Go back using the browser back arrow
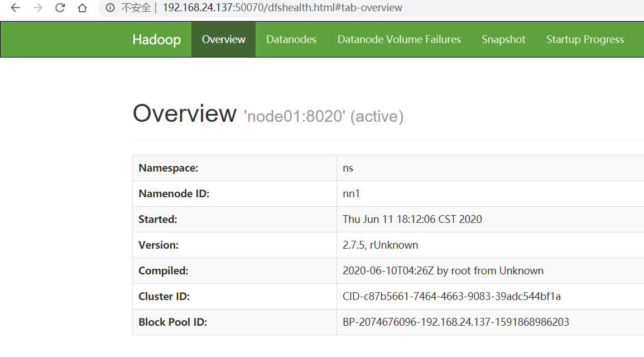 (x=15, y=8)
